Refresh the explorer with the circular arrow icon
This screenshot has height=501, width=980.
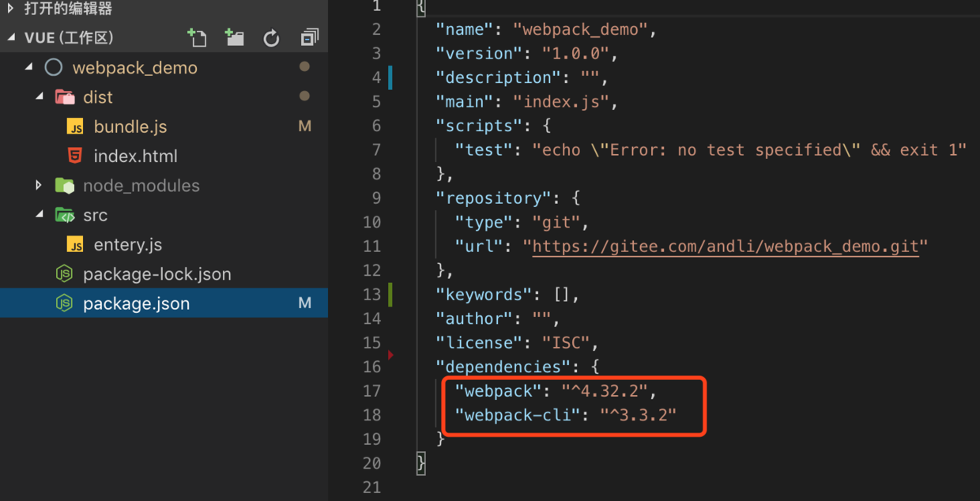click(x=271, y=38)
